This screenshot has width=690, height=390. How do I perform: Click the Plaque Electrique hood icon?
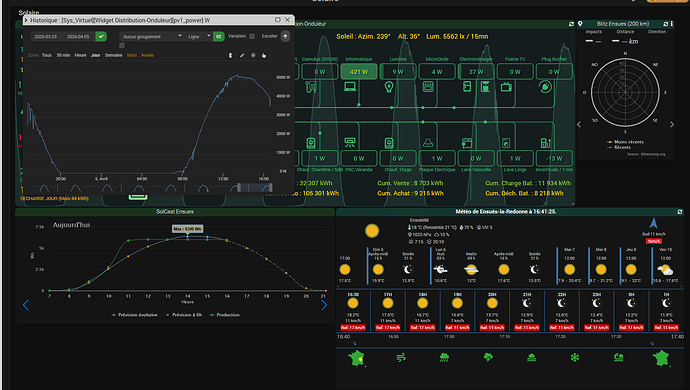(428, 143)
